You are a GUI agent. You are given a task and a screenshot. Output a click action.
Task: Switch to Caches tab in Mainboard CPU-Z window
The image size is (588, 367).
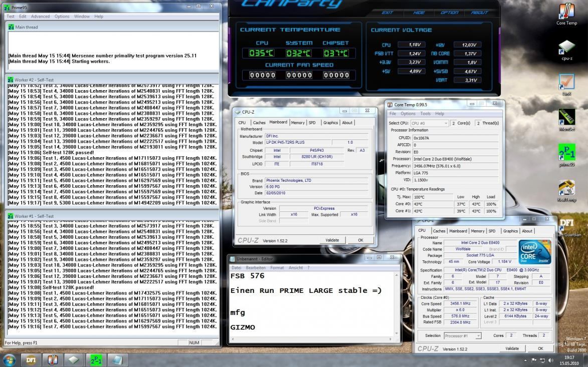(259, 123)
